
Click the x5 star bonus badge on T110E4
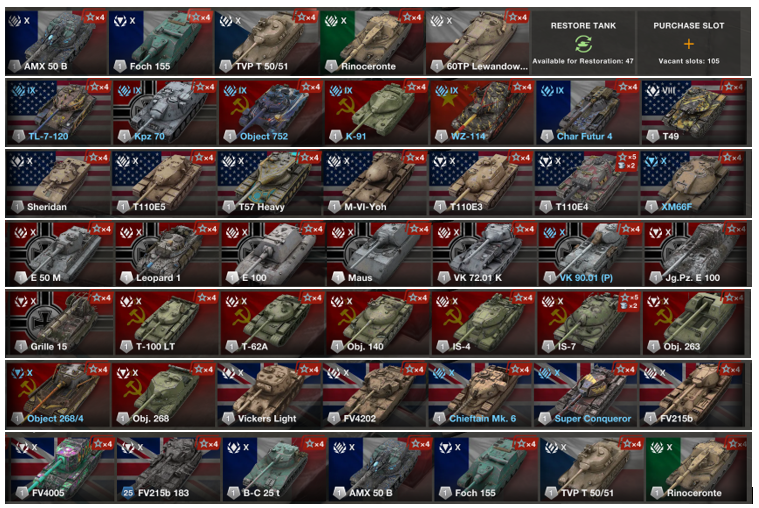pyautogui.click(x=628, y=157)
